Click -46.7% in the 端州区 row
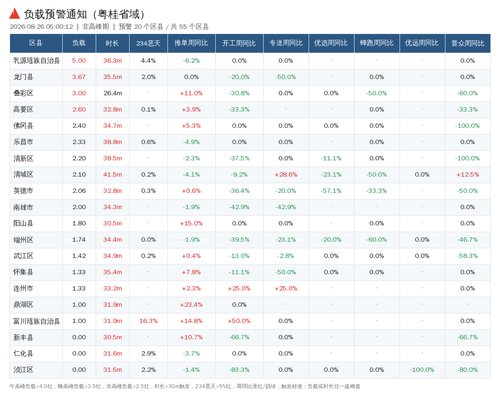 coord(467,240)
